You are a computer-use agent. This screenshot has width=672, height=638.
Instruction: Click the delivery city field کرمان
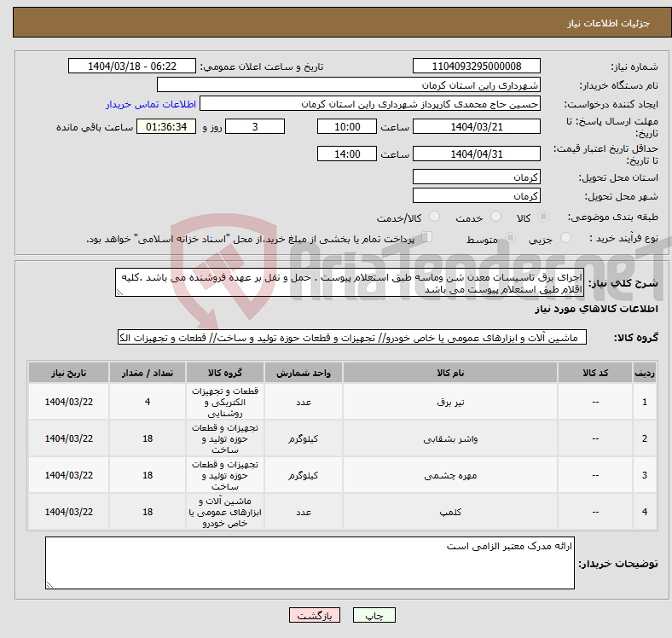coord(476,196)
